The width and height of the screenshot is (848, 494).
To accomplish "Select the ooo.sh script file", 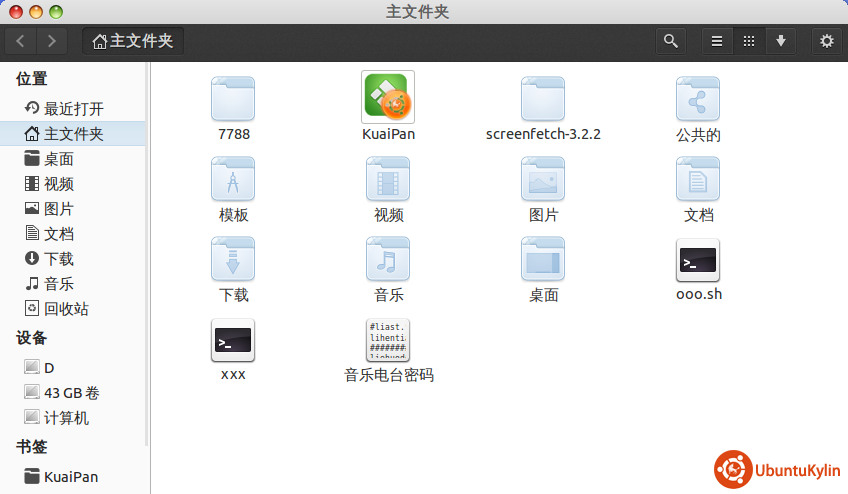I will point(698,261).
